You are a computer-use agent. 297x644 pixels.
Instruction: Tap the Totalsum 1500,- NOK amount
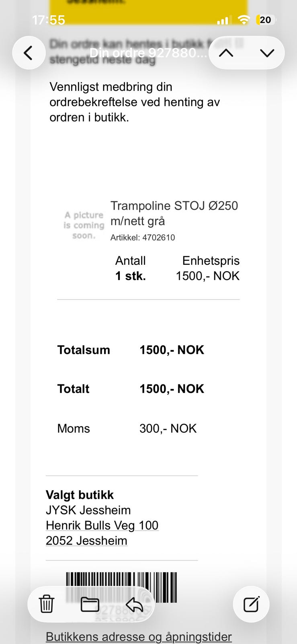click(x=172, y=350)
